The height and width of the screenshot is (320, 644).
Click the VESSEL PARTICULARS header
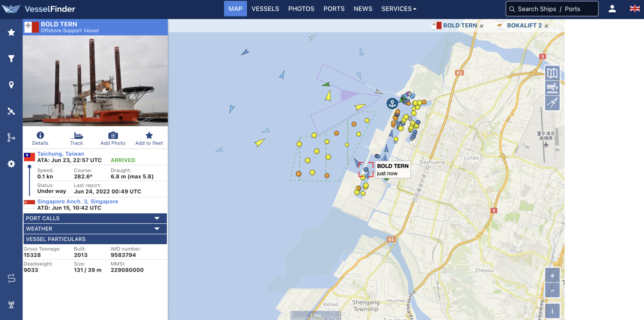[95, 239]
